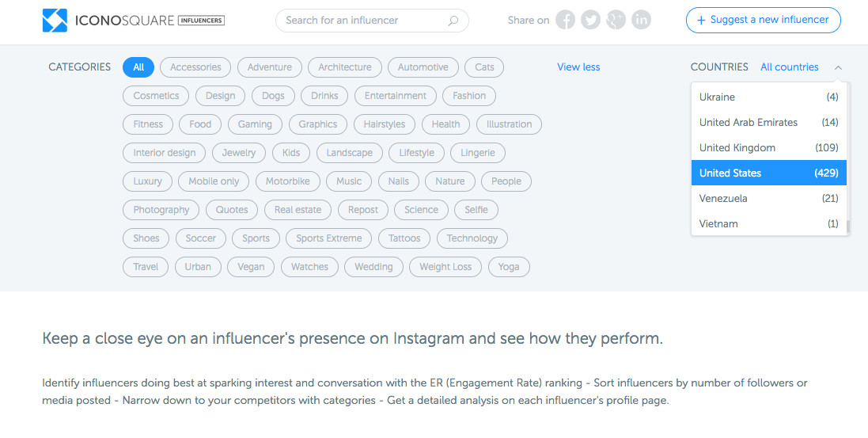The height and width of the screenshot is (438, 868).
Task: Open the All countries dropdown
Action: 790,67
